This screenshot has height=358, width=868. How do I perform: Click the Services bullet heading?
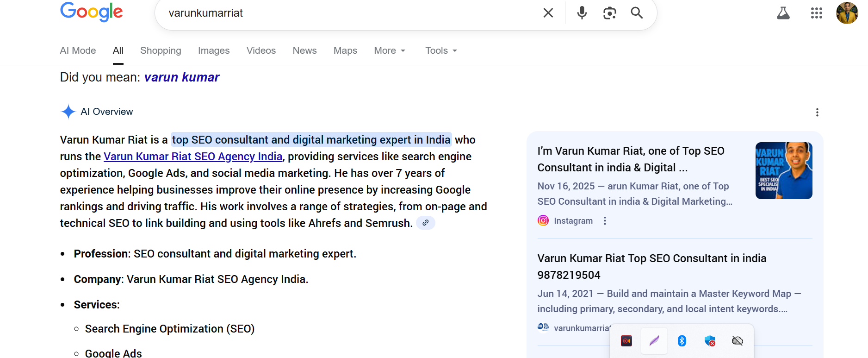97,305
